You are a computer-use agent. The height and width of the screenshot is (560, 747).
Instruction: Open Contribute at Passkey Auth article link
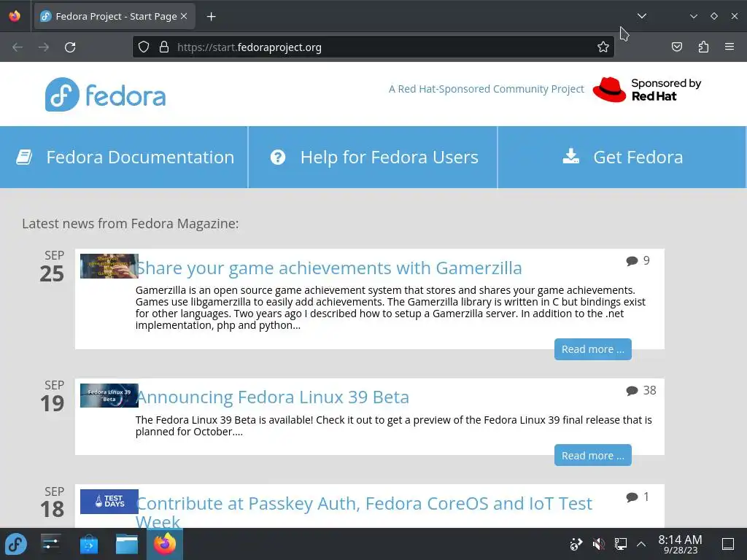click(364, 512)
